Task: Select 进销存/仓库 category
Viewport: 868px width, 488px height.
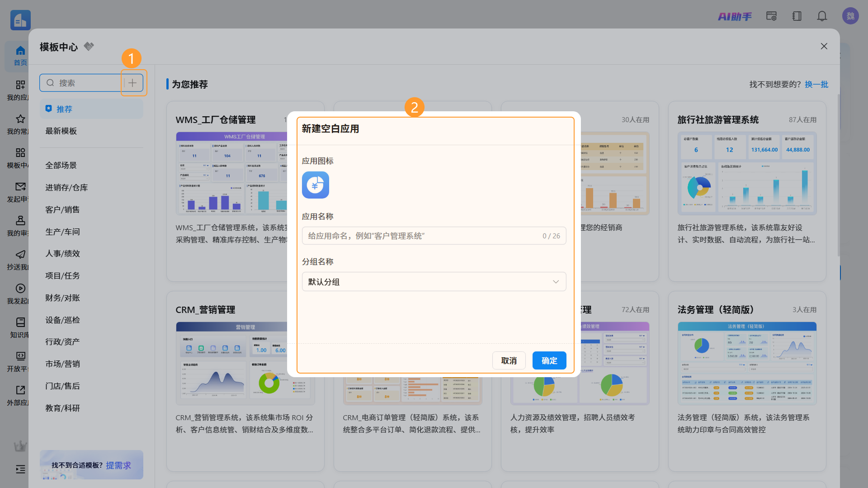Action: 66,188
